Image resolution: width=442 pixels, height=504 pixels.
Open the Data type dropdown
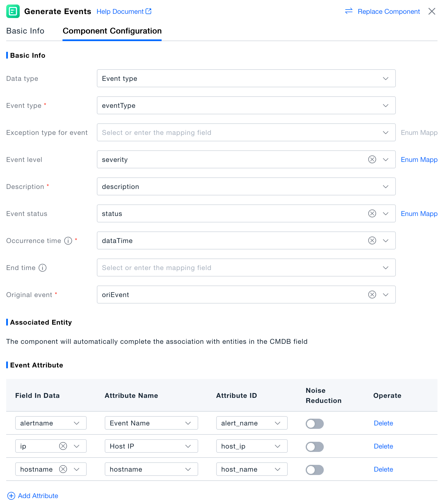point(246,79)
